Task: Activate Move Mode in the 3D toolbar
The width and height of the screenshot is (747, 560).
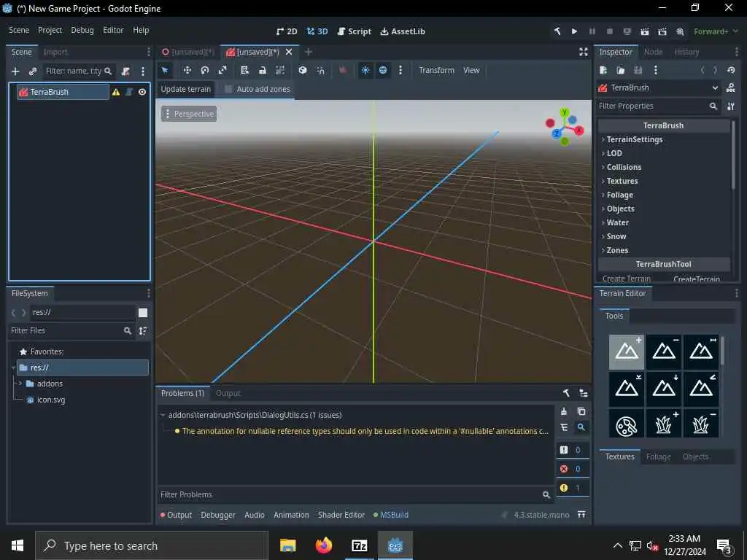Action: pyautogui.click(x=187, y=71)
